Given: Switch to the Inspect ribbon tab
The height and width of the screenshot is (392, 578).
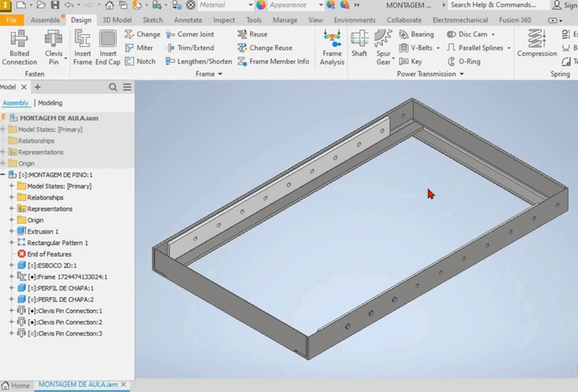Looking at the screenshot, I should 224,20.
